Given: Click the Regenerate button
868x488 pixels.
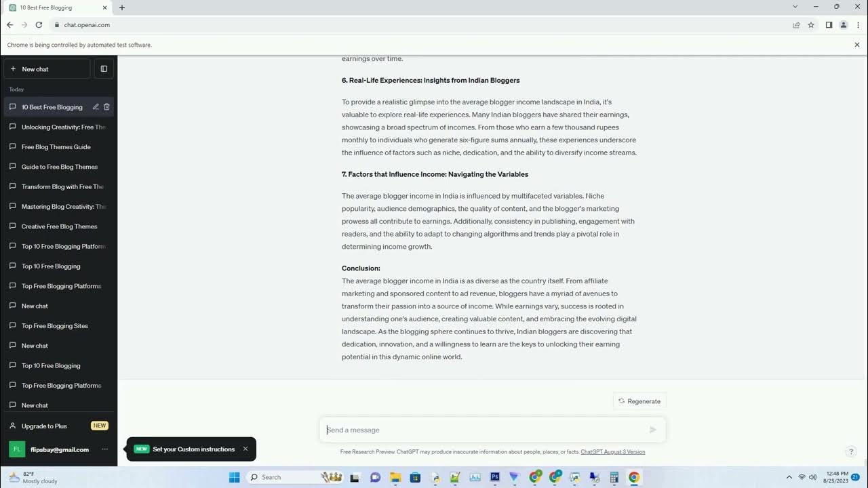Looking at the screenshot, I should pos(639,401).
